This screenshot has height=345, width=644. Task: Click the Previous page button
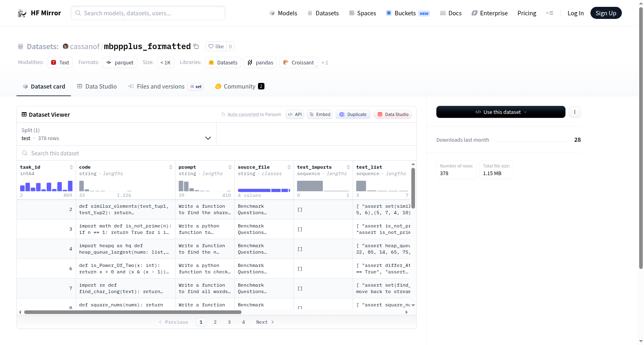[173, 322]
